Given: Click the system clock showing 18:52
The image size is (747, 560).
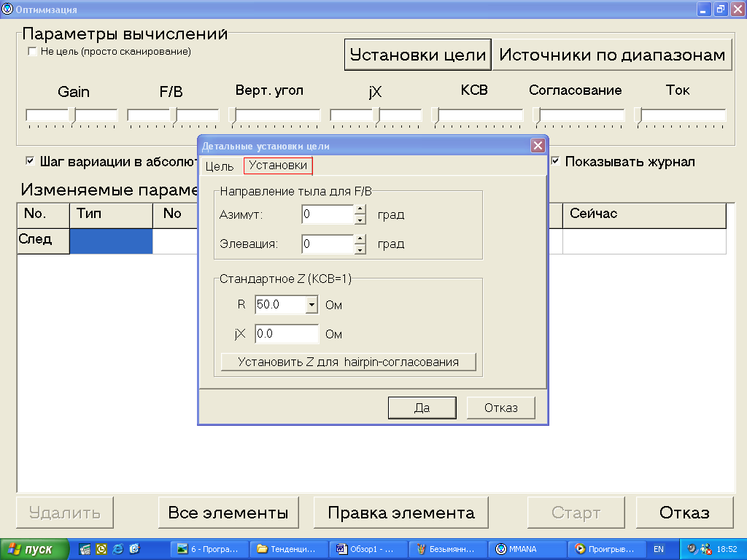Looking at the screenshot, I should tap(727, 549).
